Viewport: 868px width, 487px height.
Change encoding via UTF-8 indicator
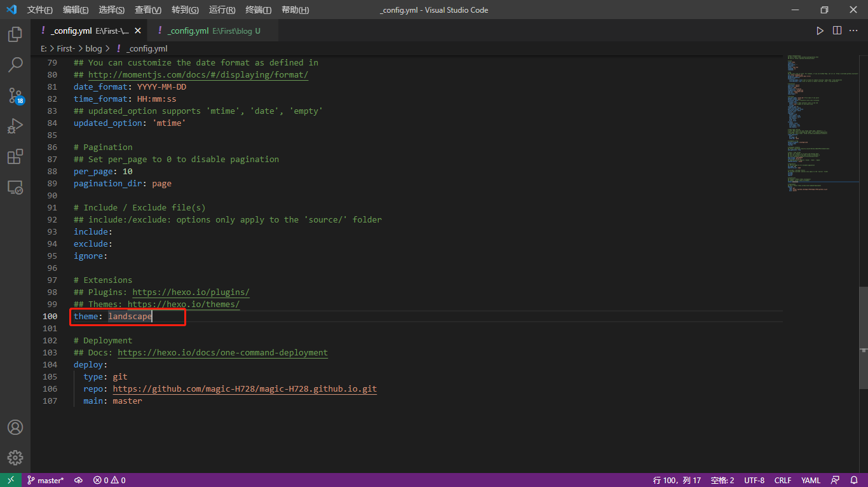pos(754,480)
